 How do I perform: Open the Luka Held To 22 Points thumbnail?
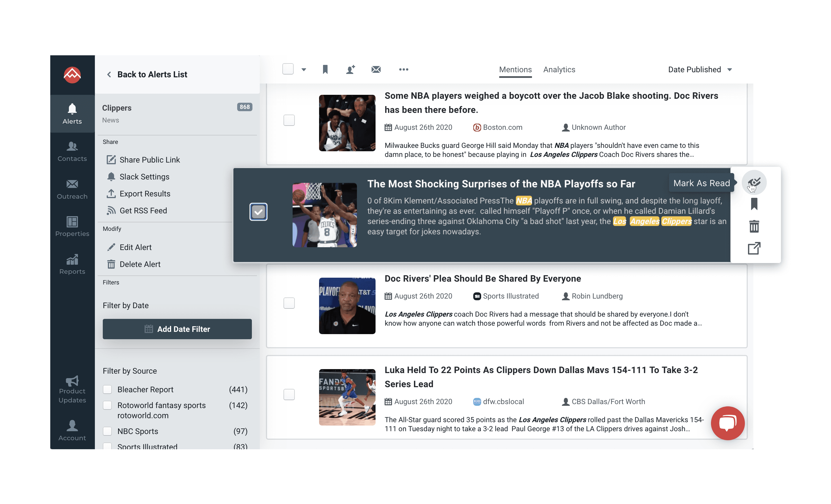pos(347,397)
